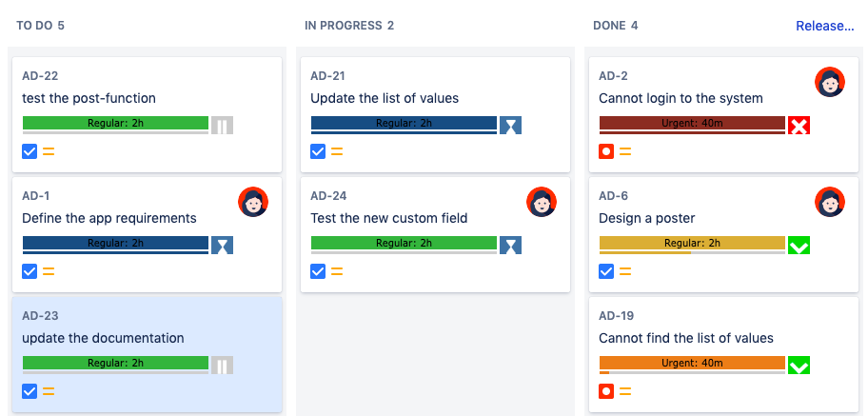
Task: Click the hourglass icon on the AD-21 card
Action: click(x=510, y=125)
